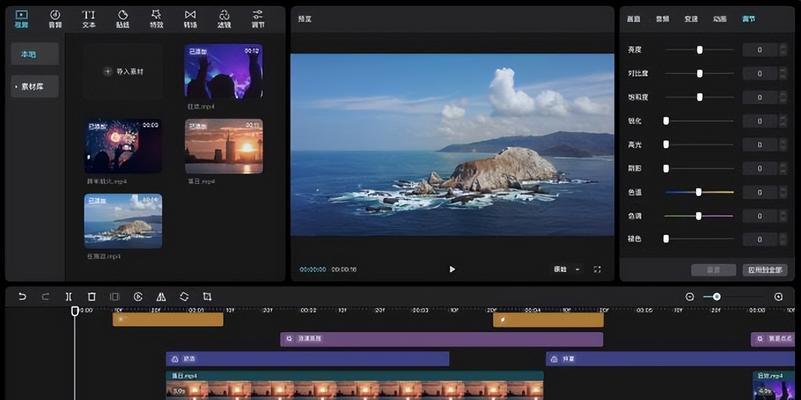
Task: Switch to the Speed (变速) properties tab
Action: point(691,19)
